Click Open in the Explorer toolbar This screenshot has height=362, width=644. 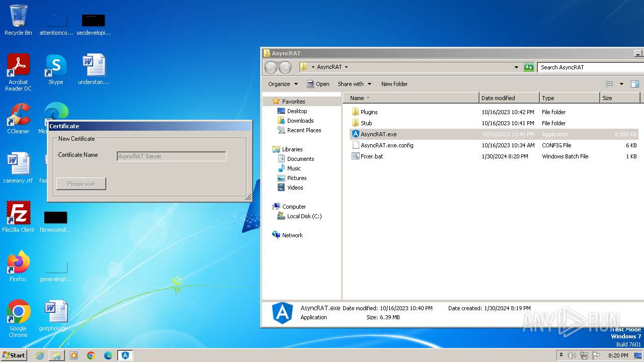click(318, 84)
